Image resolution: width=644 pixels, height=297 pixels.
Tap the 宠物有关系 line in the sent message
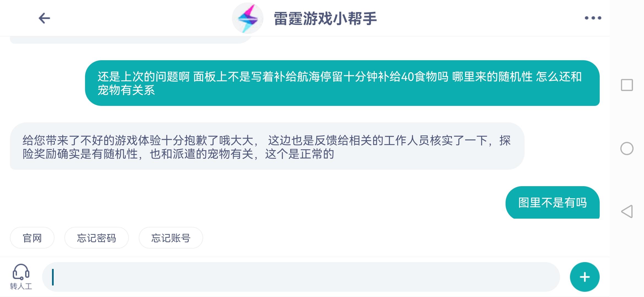point(126,90)
